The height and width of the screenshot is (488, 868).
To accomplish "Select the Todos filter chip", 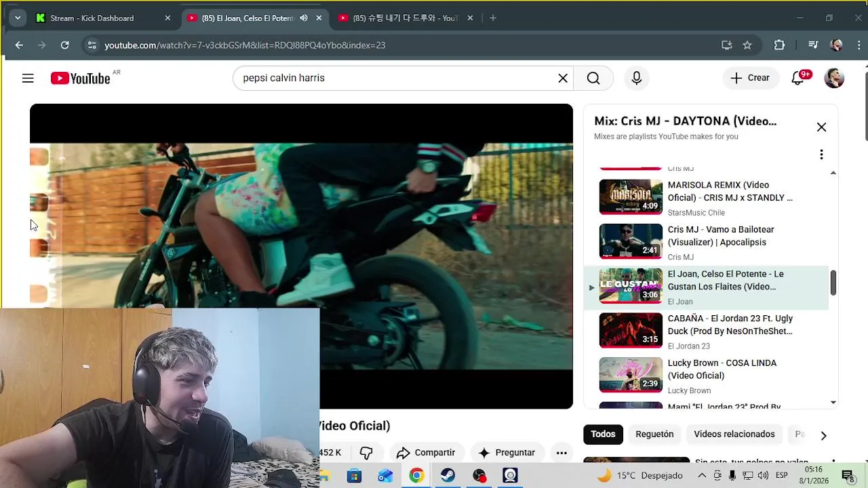I will click(603, 434).
